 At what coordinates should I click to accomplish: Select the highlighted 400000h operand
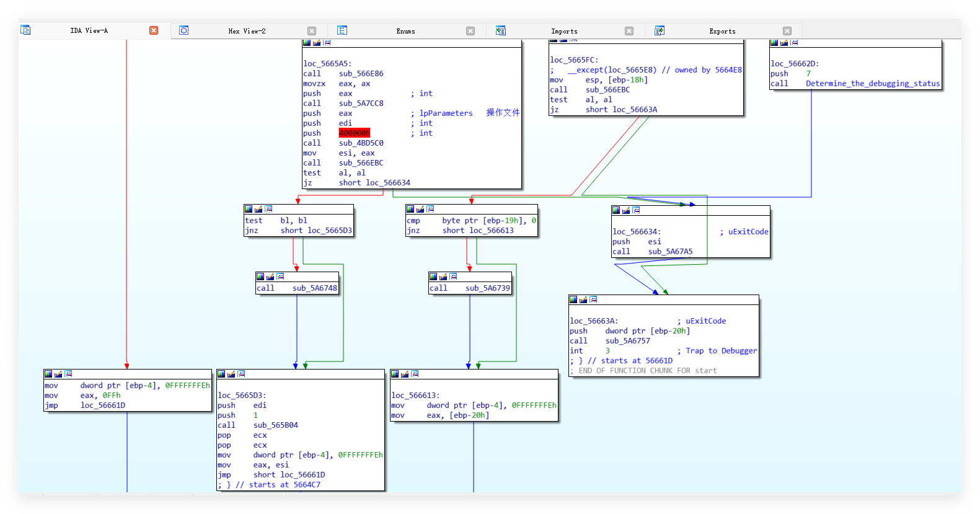tap(355, 133)
